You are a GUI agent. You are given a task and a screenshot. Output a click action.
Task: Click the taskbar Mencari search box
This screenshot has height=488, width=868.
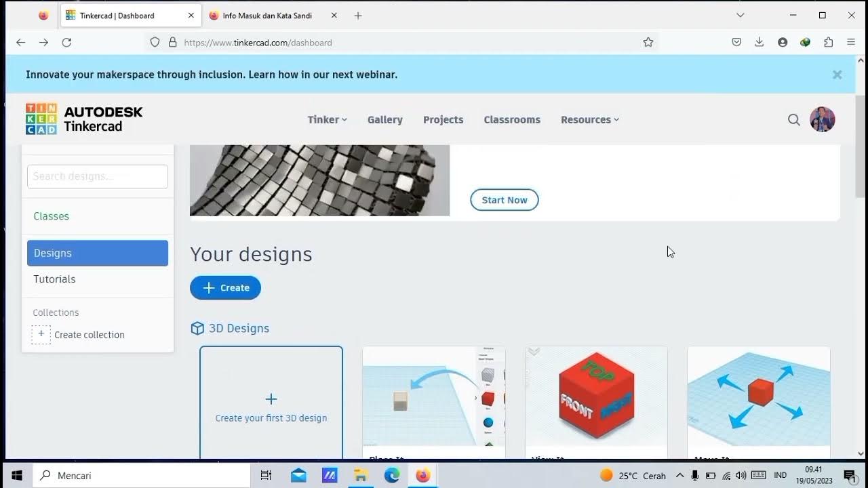click(x=141, y=475)
